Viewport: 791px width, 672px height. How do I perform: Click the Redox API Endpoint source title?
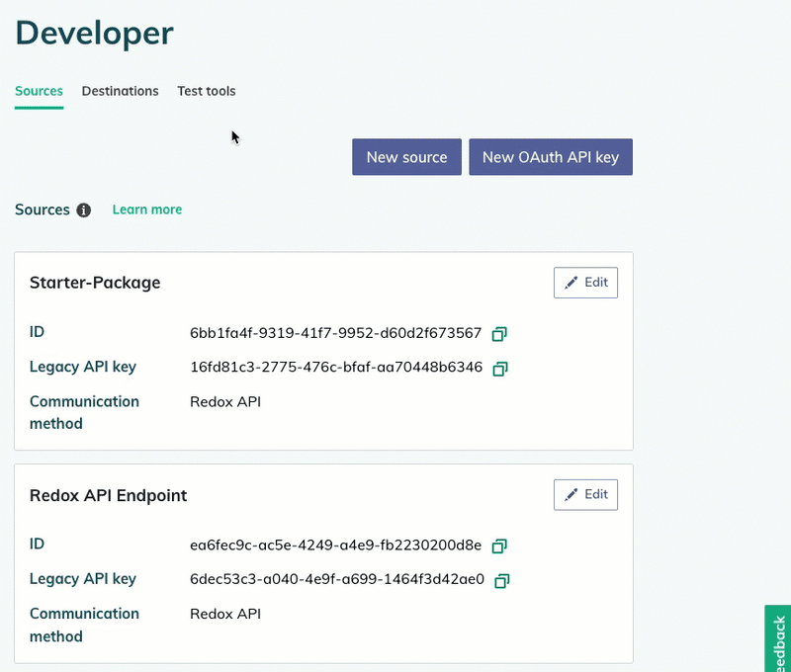(x=109, y=495)
